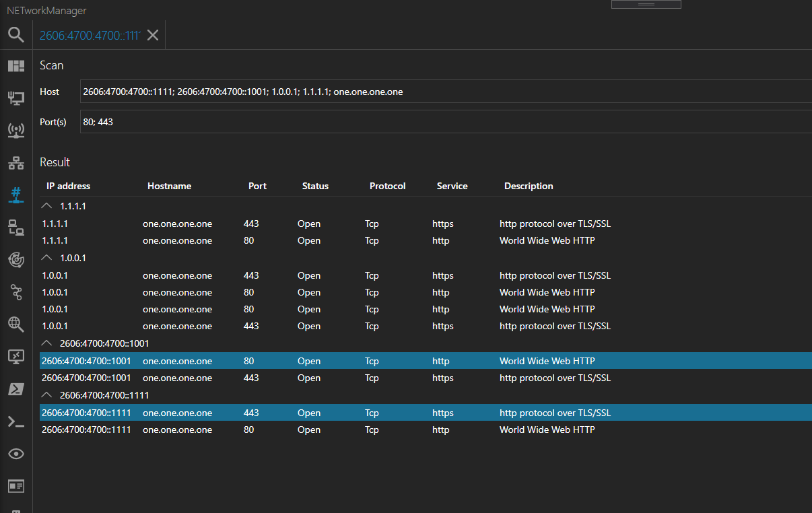Open DNS Lookup globe-magnifier icon
This screenshot has width=812, height=513.
coord(16,324)
